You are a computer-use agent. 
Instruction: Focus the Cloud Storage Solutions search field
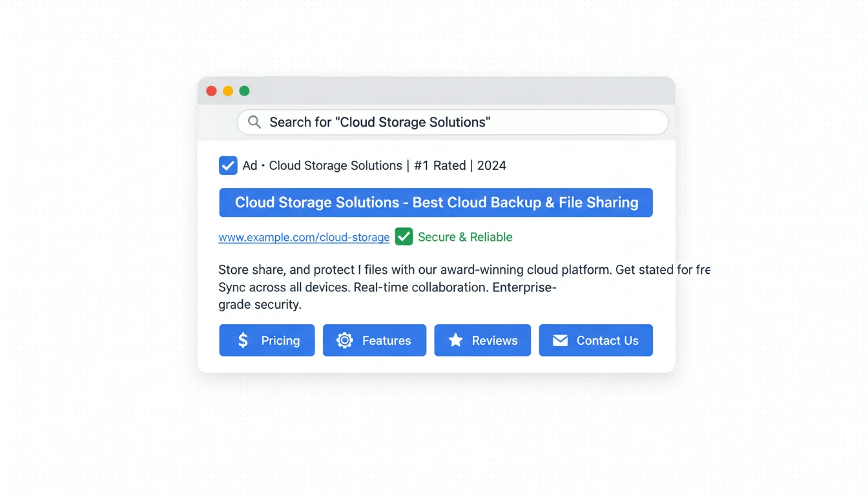coord(452,122)
